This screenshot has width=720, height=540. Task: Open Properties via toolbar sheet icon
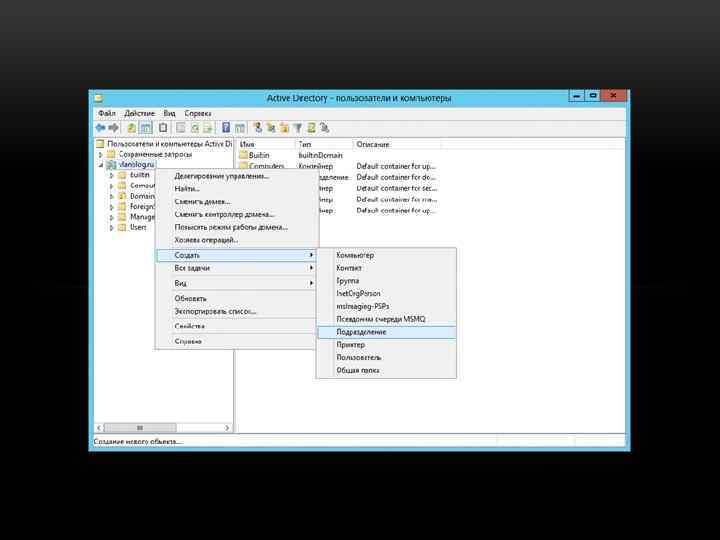coord(180,128)
